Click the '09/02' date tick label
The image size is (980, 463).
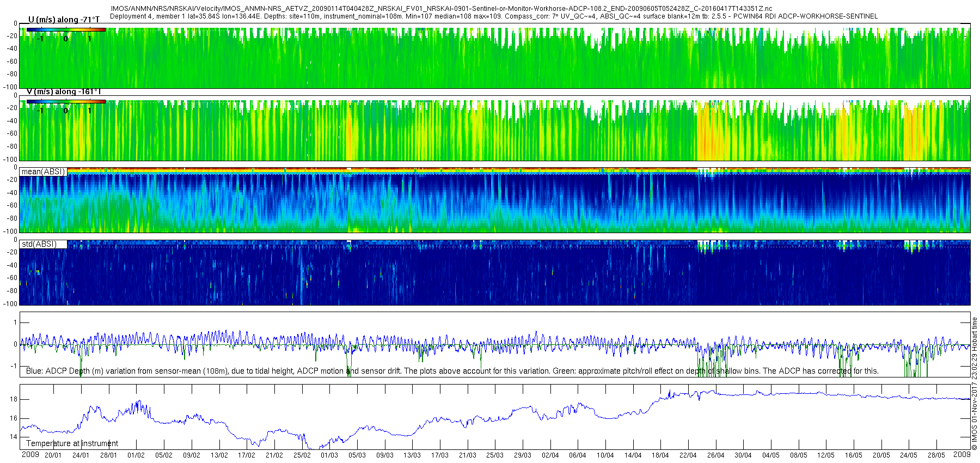pyautogui.click(x=192, y=455)
